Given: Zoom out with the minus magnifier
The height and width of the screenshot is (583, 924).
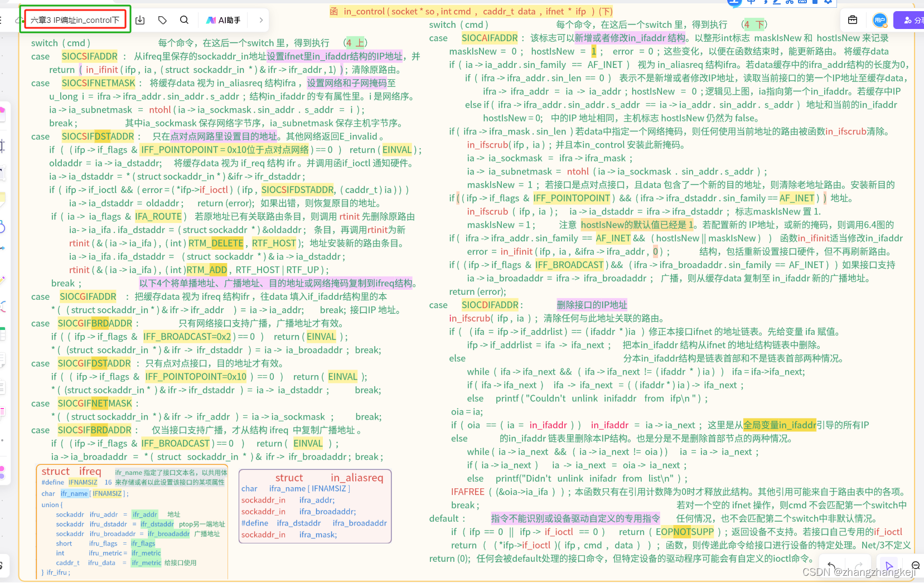Looking at the screenshot, I should 915,565.
